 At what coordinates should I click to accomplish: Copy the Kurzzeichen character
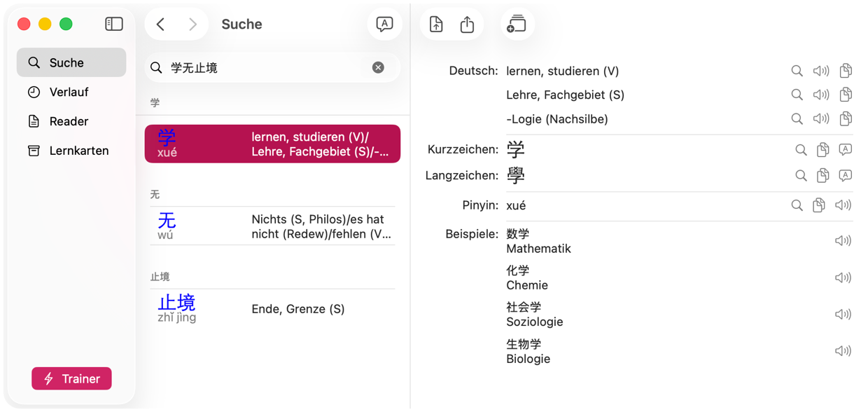(x=823, y=149)
